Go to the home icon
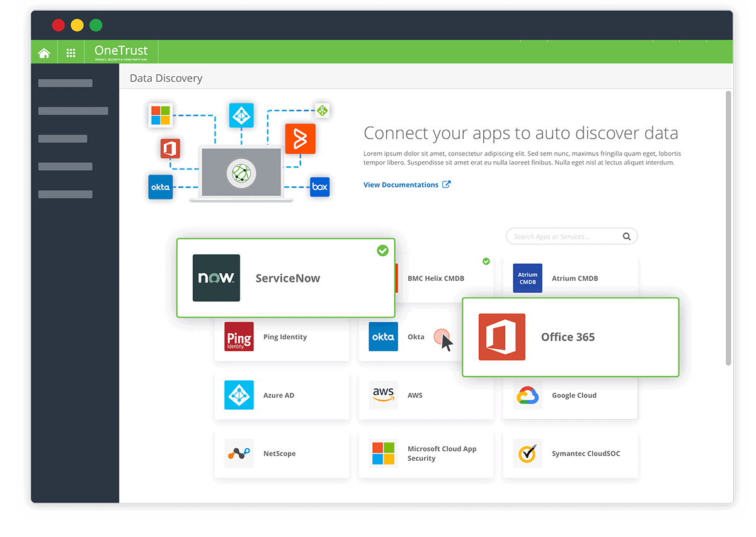Image resolution: width=756 pixels, height=537 pixels. (x=44, y=53)
